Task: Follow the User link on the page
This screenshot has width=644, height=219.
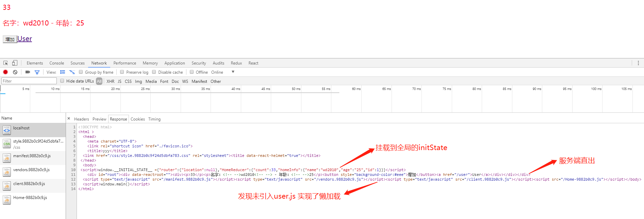Action: (x=25, y=39)
